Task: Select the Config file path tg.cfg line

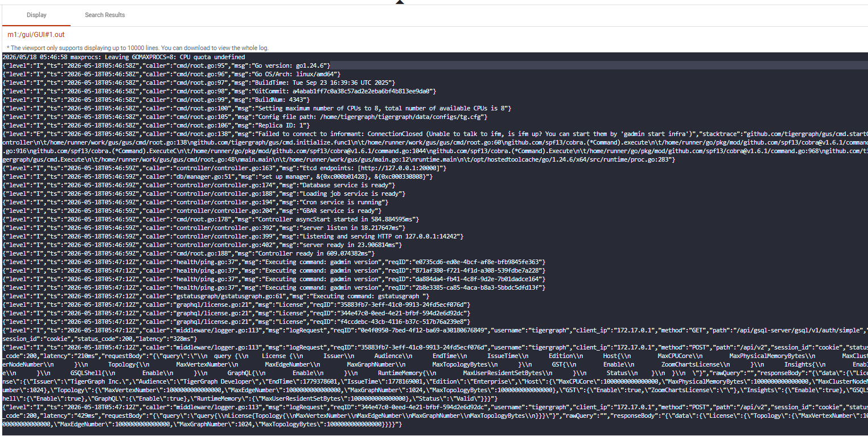Action: point(245,117)
